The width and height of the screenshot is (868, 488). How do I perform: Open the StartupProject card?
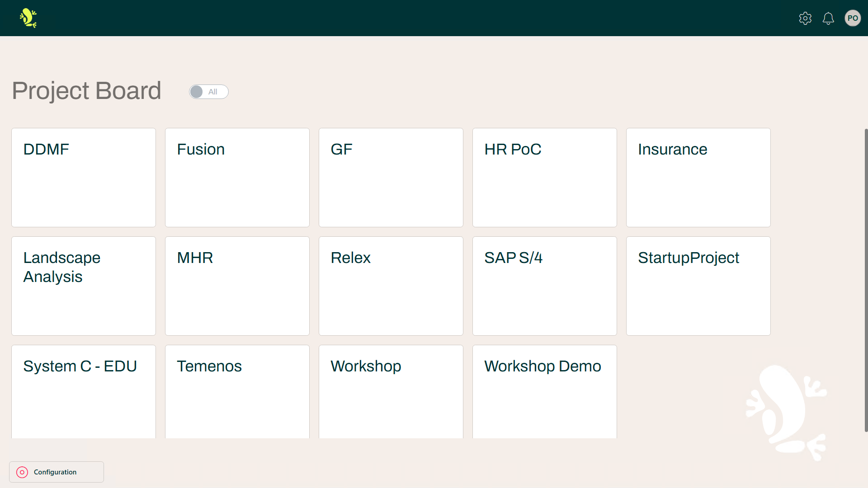[698, 286]
